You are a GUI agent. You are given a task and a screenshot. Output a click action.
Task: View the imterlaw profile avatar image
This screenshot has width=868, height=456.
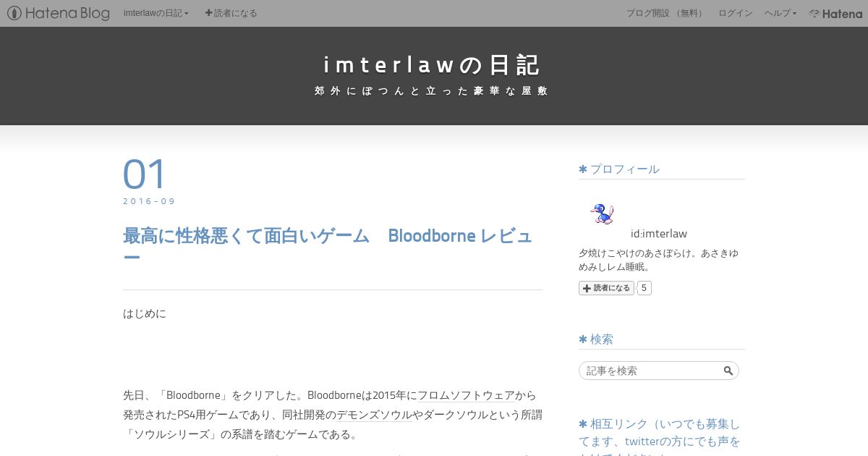pos(602,214)
